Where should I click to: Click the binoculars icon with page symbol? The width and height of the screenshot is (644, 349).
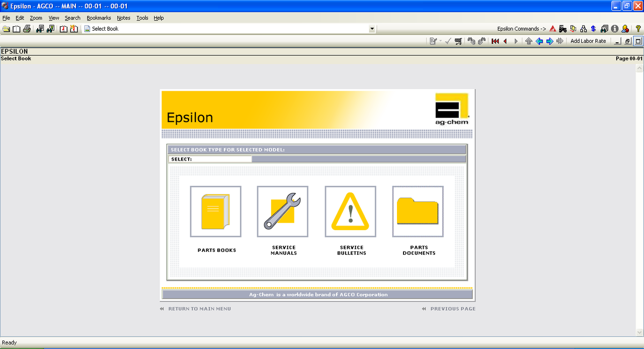pyautogui.click(x=50, y=29)
